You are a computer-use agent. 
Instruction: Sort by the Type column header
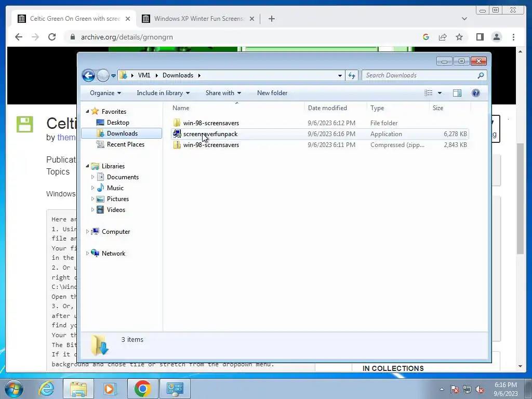pyautogui.click(x=398, y=108)
